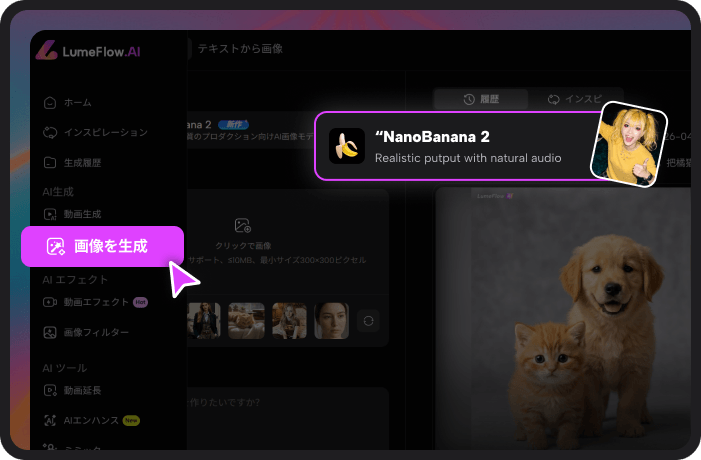Image resolution: width=701 pixels, height=460 pixels.
Task: Select the NanoBanana 2 model card
Action: click(460, 146)
